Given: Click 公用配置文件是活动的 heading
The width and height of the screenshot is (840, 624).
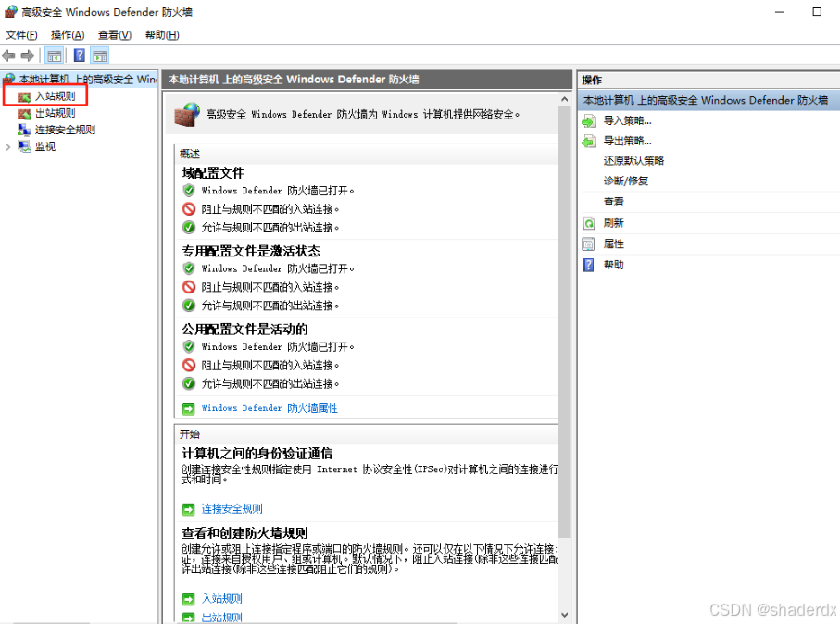Looking at the screenshot, I should point(244,329).
